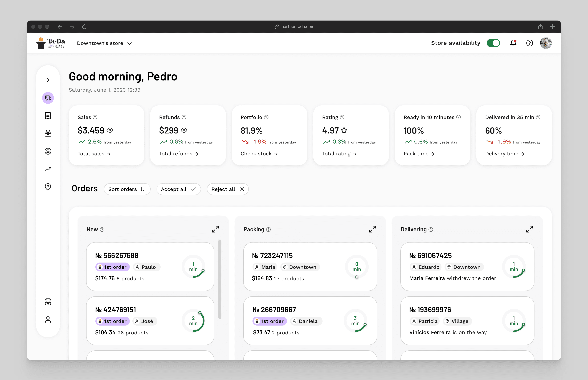Open the analytics trend sidebar icon

click(x=48, y=169)
